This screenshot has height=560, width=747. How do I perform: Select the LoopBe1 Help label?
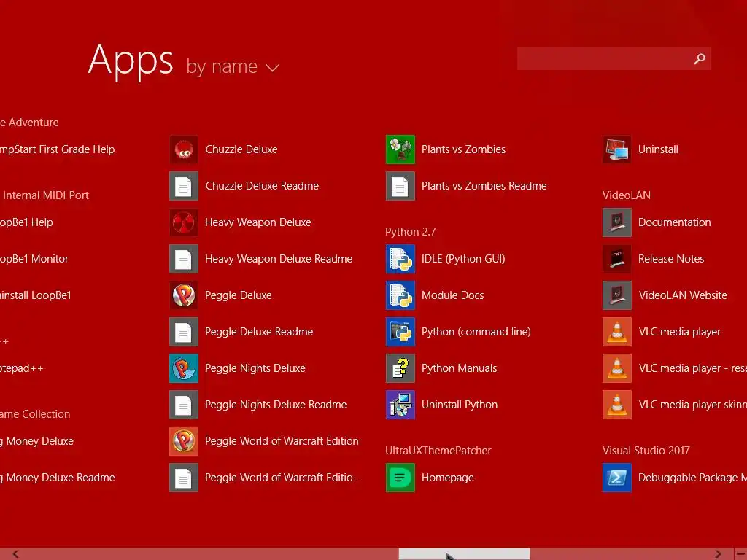tap(26, 222)
